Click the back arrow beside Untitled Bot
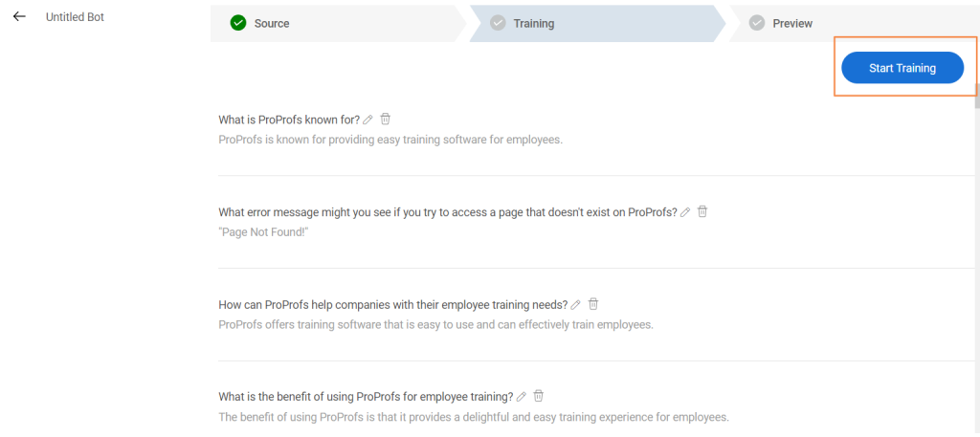Screen dimensions: 980x437 [19, 17]
